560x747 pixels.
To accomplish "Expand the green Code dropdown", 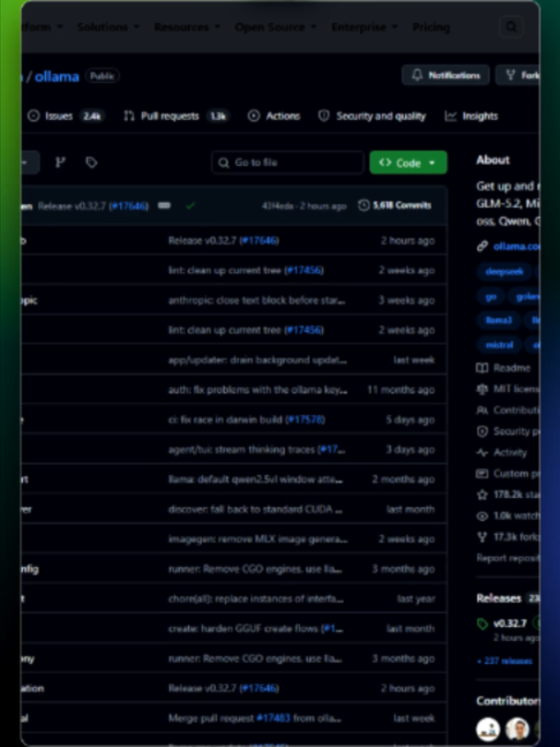I will 408,162.
